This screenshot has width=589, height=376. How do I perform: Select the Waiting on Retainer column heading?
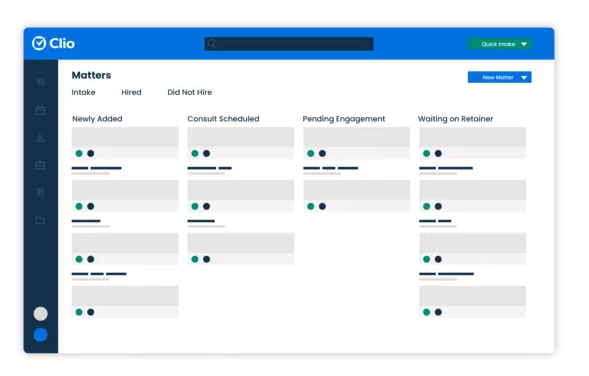pyautogui.click(x=455, y=119)
